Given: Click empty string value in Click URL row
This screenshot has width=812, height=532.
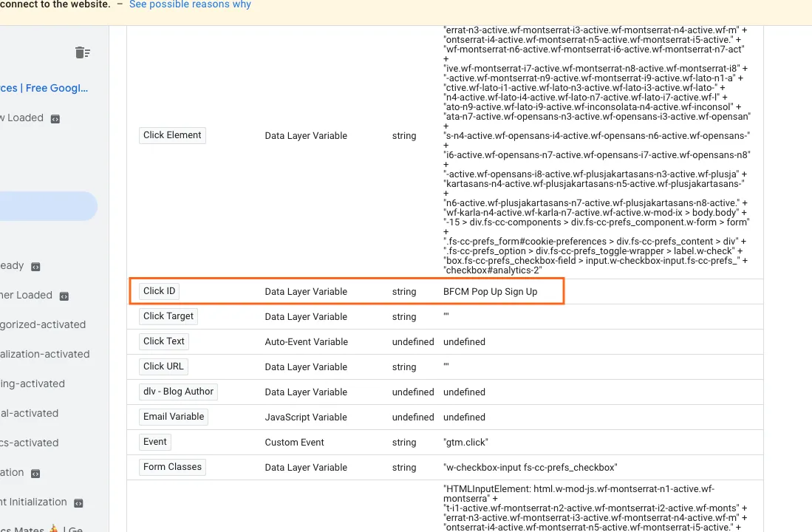Looking at the screenshot, I should [x=446, y=366].
